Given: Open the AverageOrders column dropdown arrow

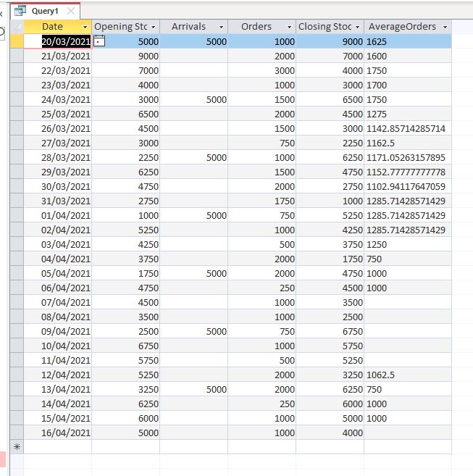Looking at the screenshot, I should coord(445,27).
